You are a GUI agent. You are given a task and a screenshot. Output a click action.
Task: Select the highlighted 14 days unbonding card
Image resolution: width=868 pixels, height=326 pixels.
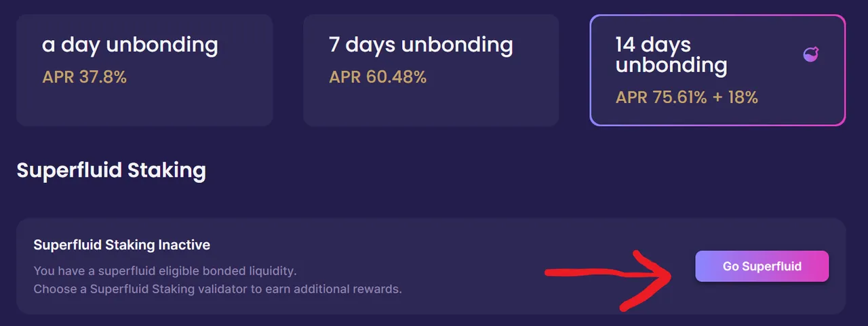point(717,70)
